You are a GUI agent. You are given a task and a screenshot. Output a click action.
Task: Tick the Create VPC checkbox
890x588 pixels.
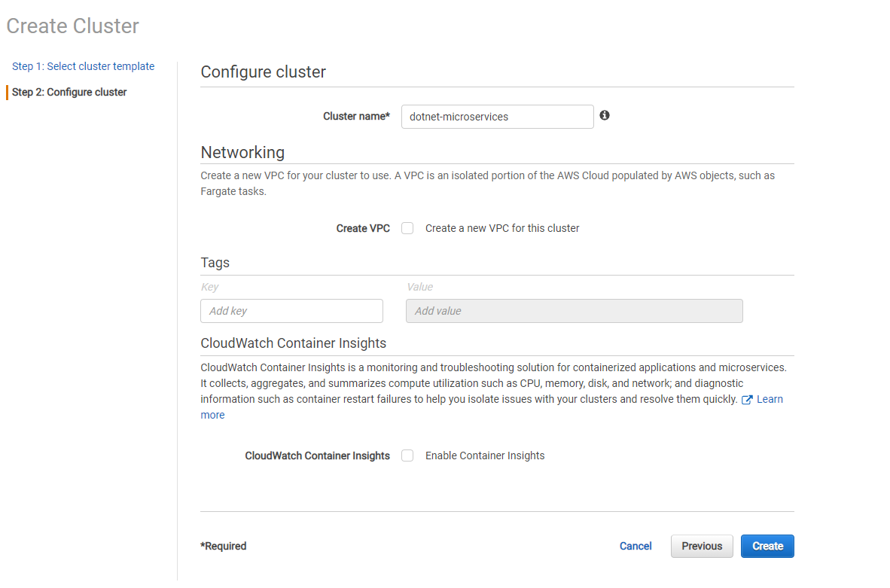pos(407,228)
